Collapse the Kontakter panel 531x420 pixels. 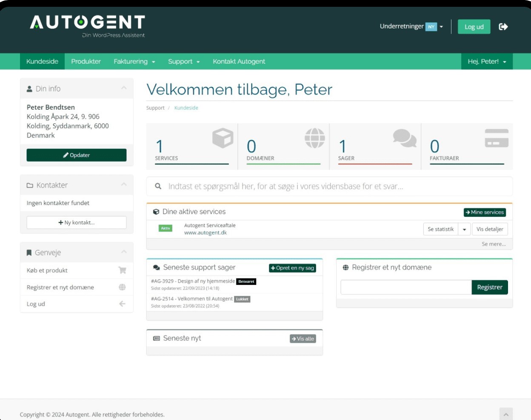(124, 184)
